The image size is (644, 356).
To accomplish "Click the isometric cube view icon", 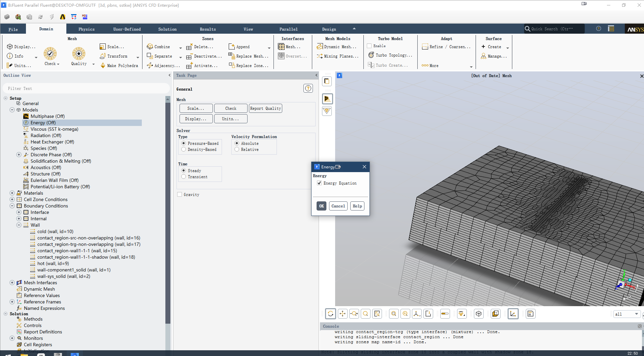I will click(479, 314).
